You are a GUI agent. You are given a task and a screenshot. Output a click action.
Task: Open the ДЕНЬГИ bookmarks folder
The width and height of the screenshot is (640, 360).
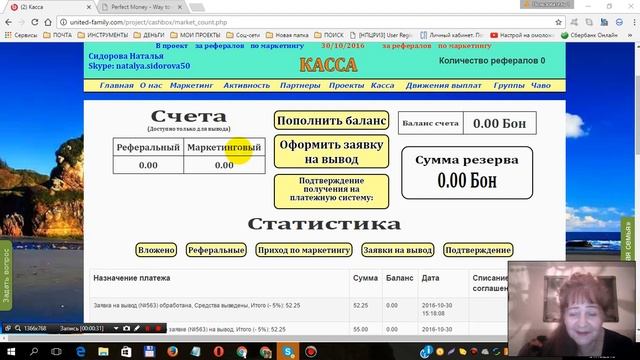(149, 35)
